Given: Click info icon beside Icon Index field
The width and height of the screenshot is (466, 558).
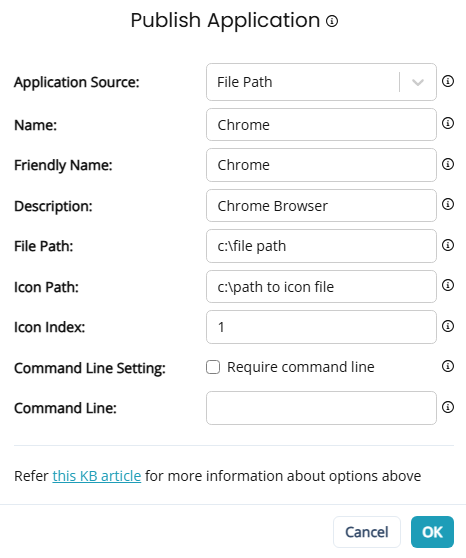Looking at the screenshot, I should pos(448,326).
